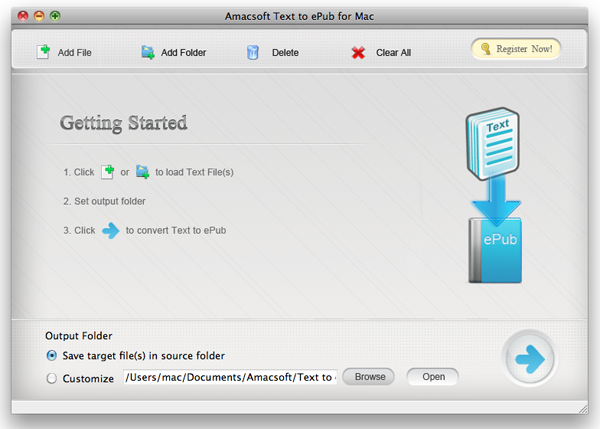600x429 pixels.
Task: Click the Add Folder label
Action: [183, 52]
